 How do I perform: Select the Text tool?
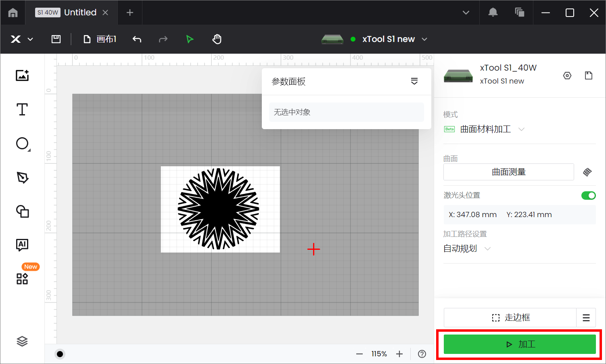22,109
